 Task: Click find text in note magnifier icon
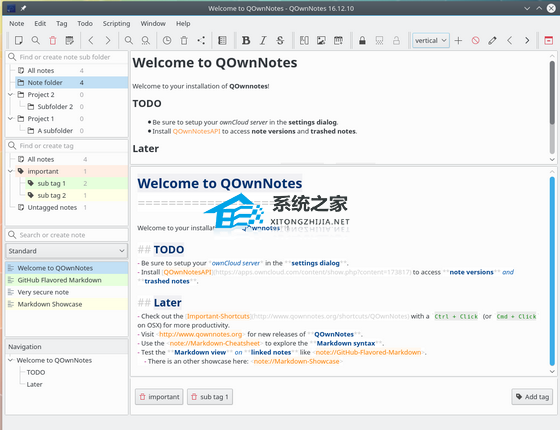(x=129, y=40)
